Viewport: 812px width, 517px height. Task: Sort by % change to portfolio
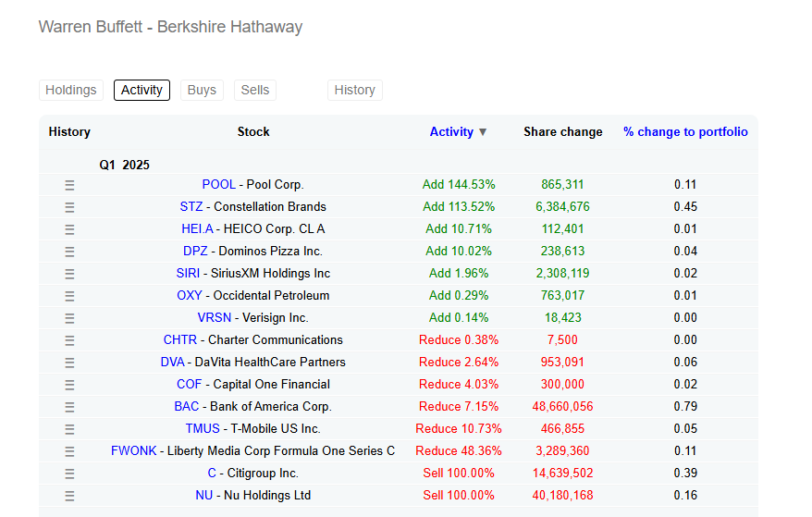[x=685, y=132]
